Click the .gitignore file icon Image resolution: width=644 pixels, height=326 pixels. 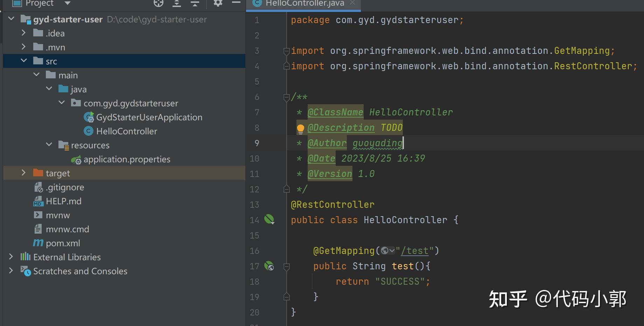[x=38, y=187]
